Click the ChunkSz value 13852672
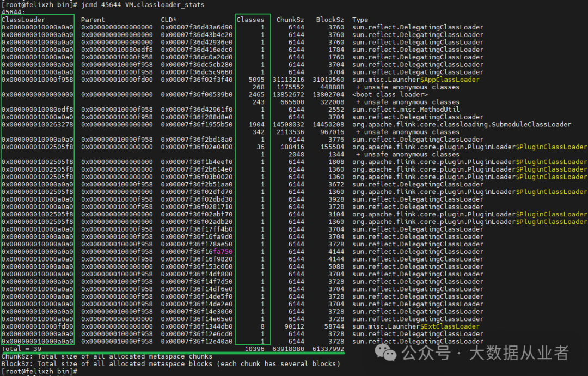Screen dimensions: 588x376 point(289,95)
